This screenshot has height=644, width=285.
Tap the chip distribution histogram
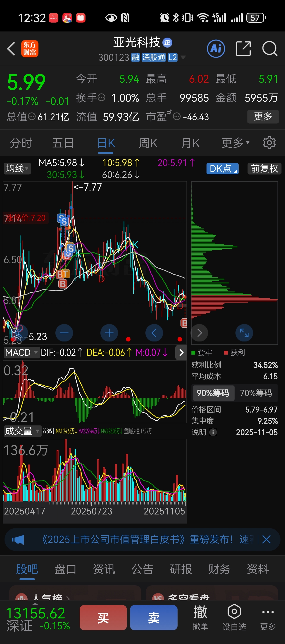pos(234,262)
